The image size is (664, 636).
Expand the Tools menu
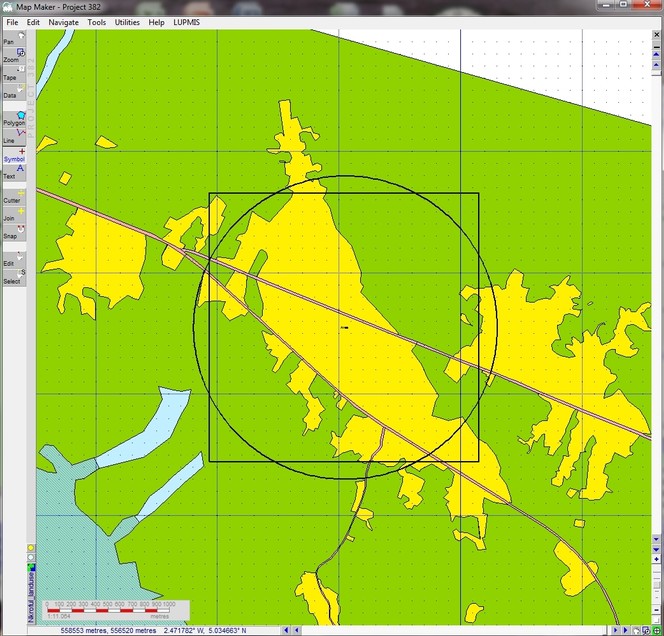click(96, 21)
